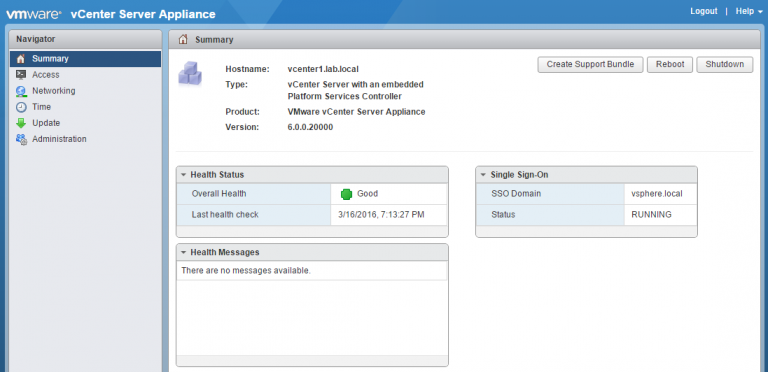
Task: Click the Product name VMware vCenter Server Appliance
Action: click(356, 112)
